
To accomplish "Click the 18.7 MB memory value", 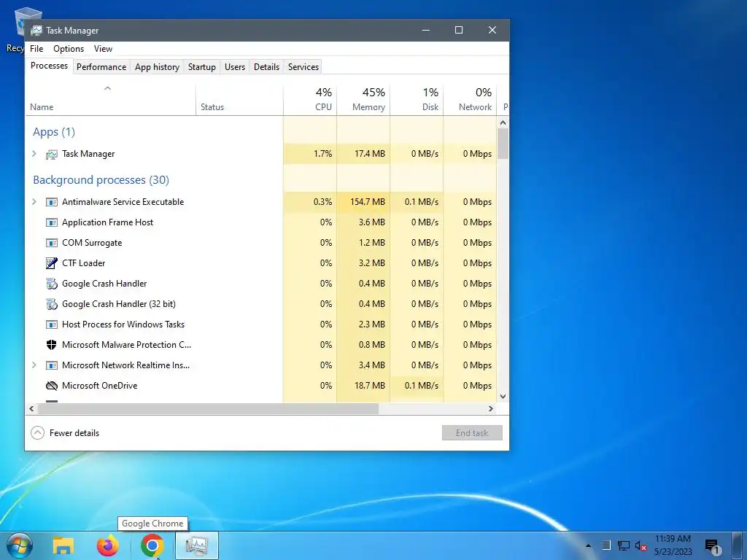I will coord(370,386).
